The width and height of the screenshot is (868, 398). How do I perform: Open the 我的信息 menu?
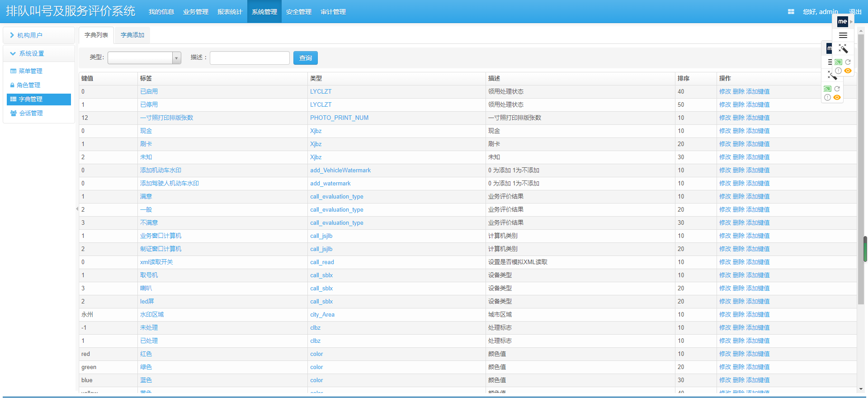(161, 12)
